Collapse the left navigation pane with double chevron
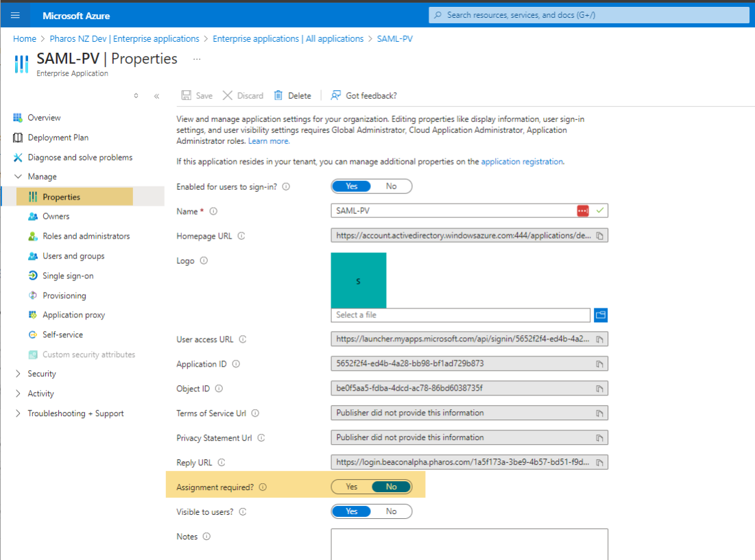 [156, 96]
